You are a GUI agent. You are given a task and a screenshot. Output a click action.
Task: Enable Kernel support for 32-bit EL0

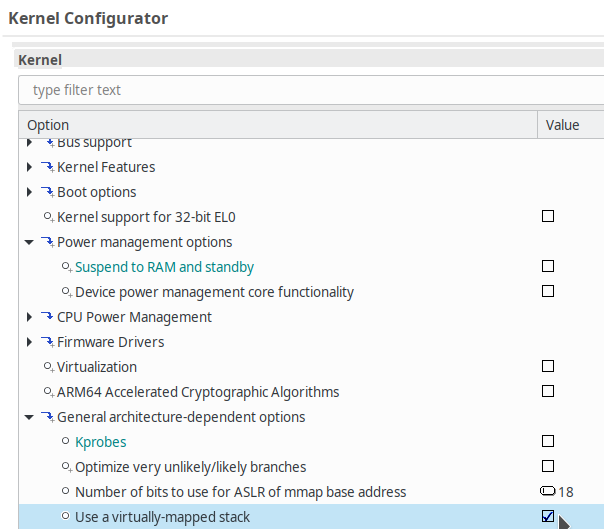(547, 216)
